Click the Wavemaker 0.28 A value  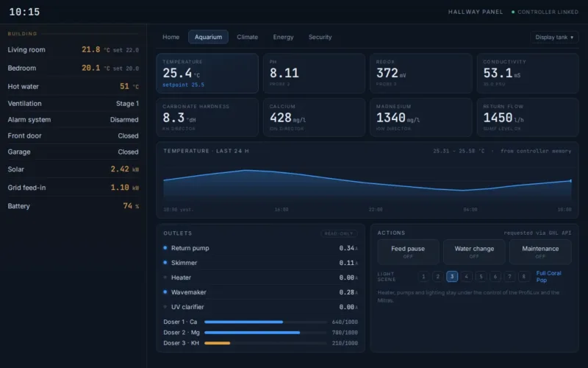(348, 291)
